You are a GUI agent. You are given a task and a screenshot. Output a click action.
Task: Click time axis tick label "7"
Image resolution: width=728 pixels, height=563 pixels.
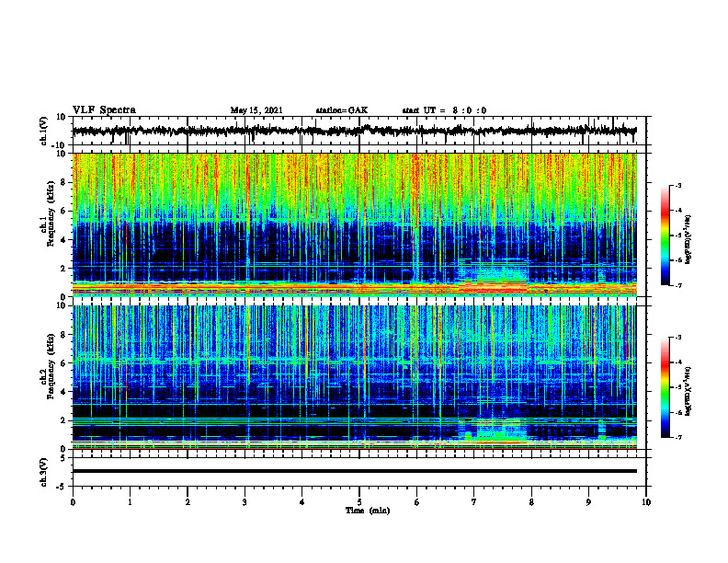point(474,502)
